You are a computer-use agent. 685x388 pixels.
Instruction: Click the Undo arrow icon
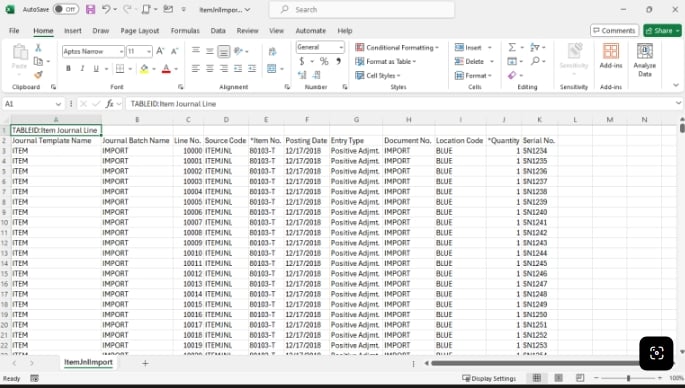pos(106,9)
